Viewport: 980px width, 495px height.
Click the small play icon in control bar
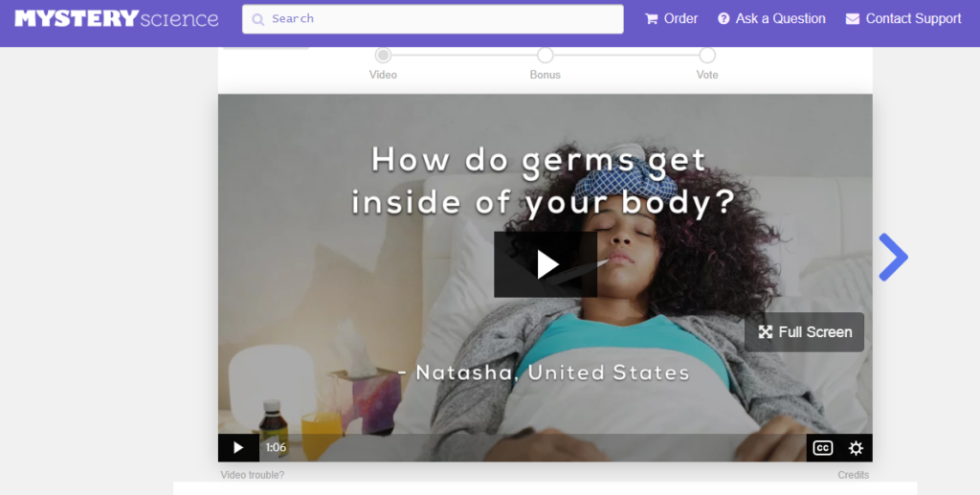click(x=238, y=447)
